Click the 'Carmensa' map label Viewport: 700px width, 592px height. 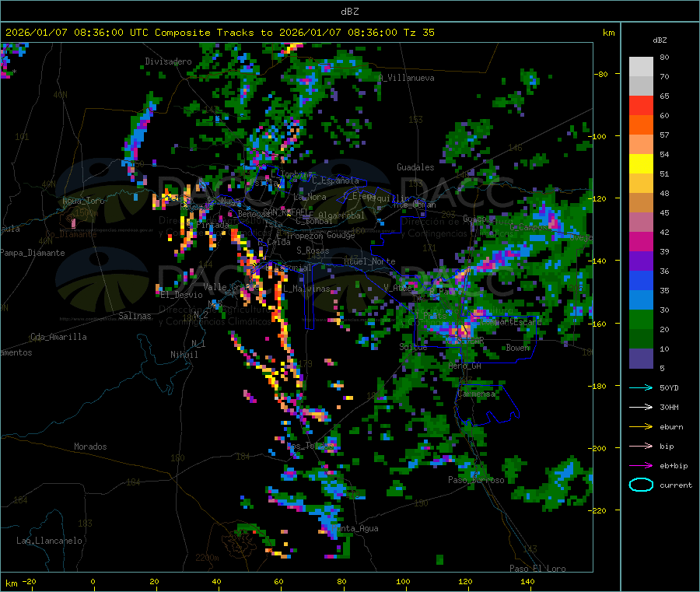476,394
